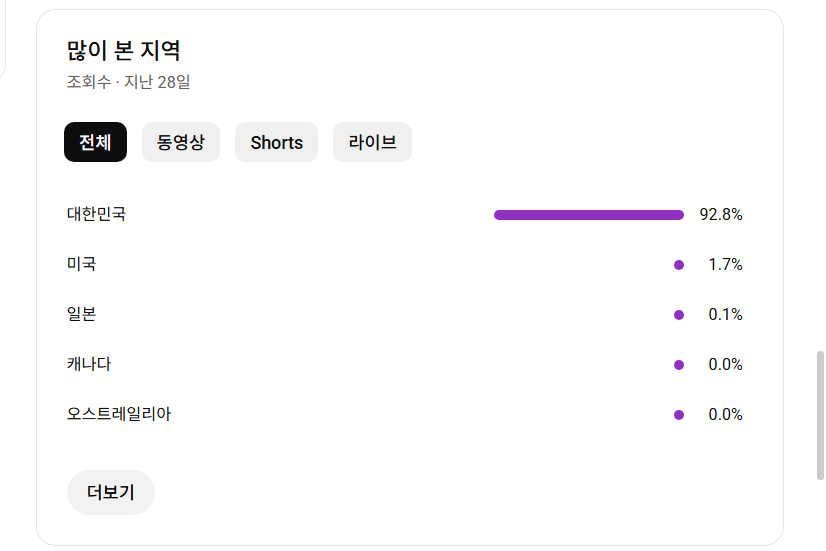826x551 pixels.
Task: Click the 더보기 button
Action: pos(110,492)
